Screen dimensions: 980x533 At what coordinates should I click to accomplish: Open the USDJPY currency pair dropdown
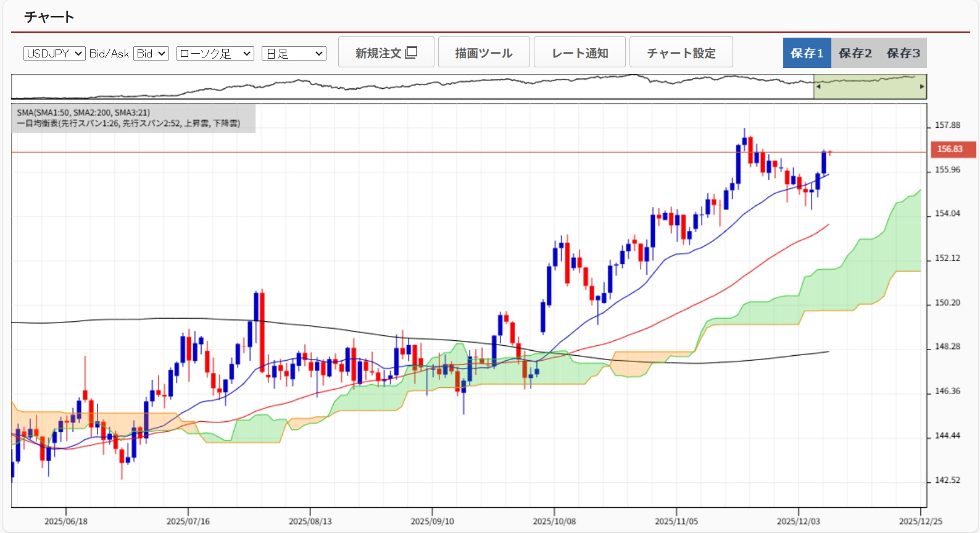pyautogui.click(x=54, y=54)
